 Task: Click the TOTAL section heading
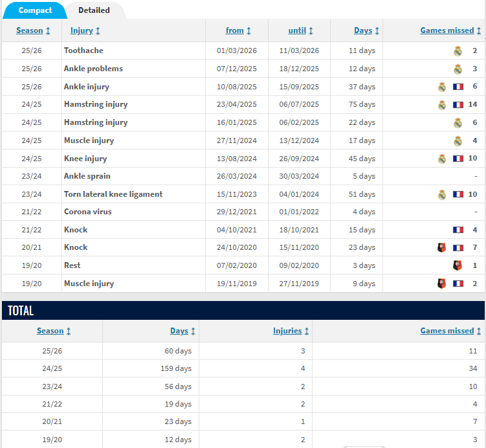pyautogui.click(x=21, y=310)
